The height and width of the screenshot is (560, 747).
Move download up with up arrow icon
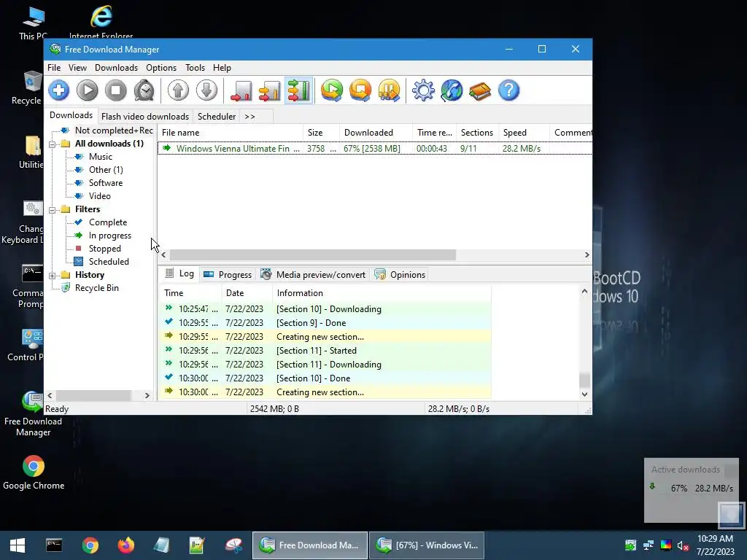point(178,90)
